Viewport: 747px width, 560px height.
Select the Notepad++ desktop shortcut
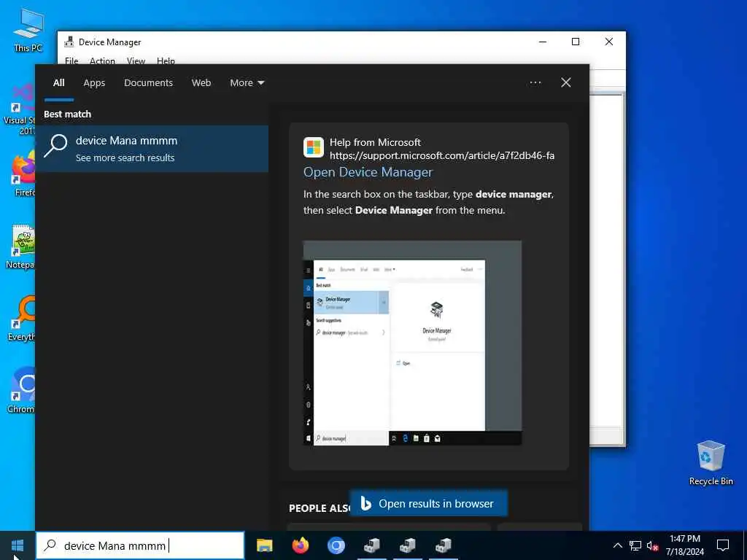point(20,246)
